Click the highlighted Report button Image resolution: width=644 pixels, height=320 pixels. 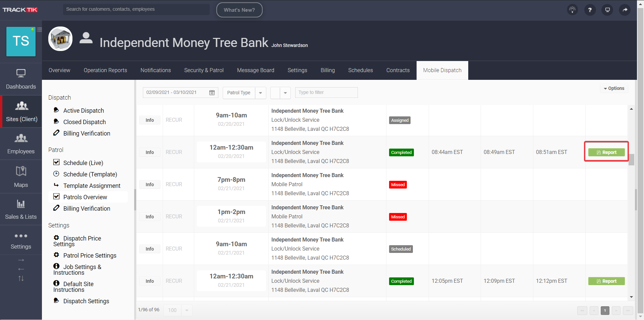pyautogui.click(x=606, y=152)
